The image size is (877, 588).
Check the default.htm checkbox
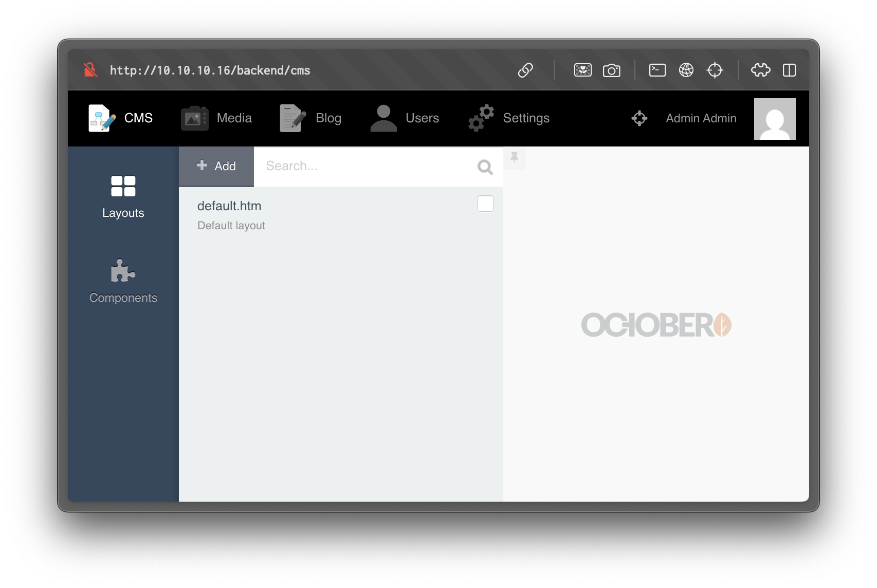point(485,204)
